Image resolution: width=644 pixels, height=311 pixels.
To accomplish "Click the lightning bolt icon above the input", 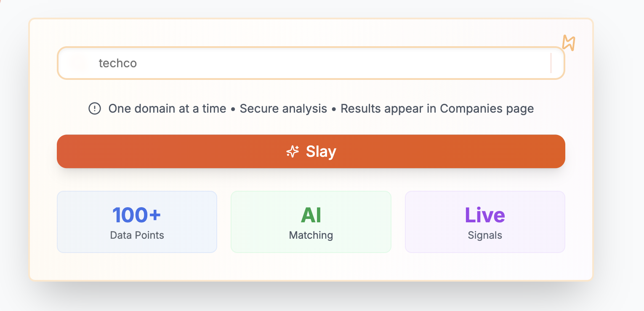I will click(x=569, y=43).
